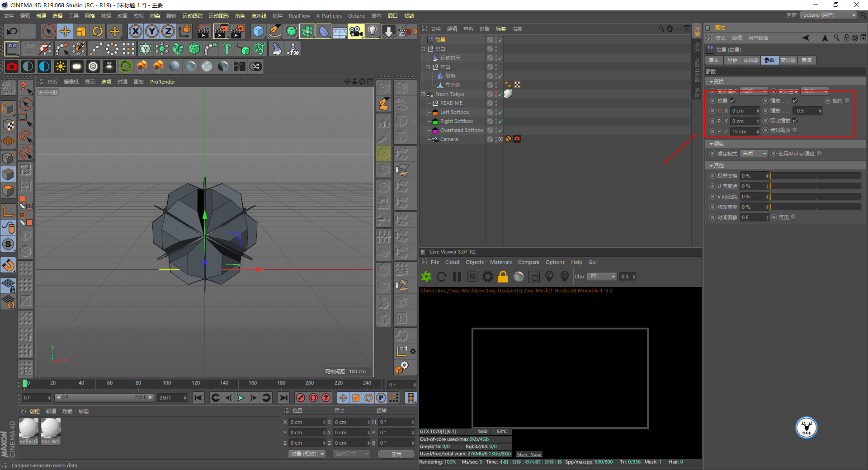This screenshot has height=470, width=868.
Task: Adjust the U 向变换 slider
Action: pyautogui.click(x=815, y=186)
